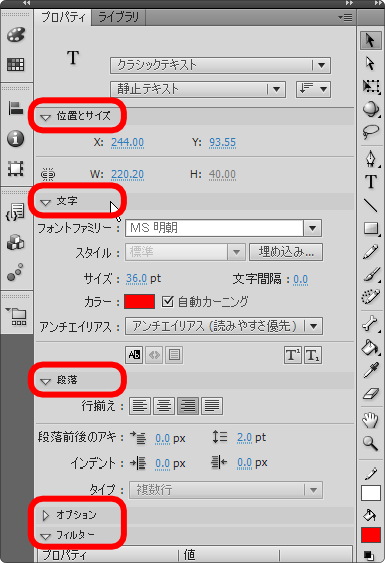Click the サイズ value 36.0
This screenshot has width=385, height=563.
pyautogui.click(x=136, y=279)
